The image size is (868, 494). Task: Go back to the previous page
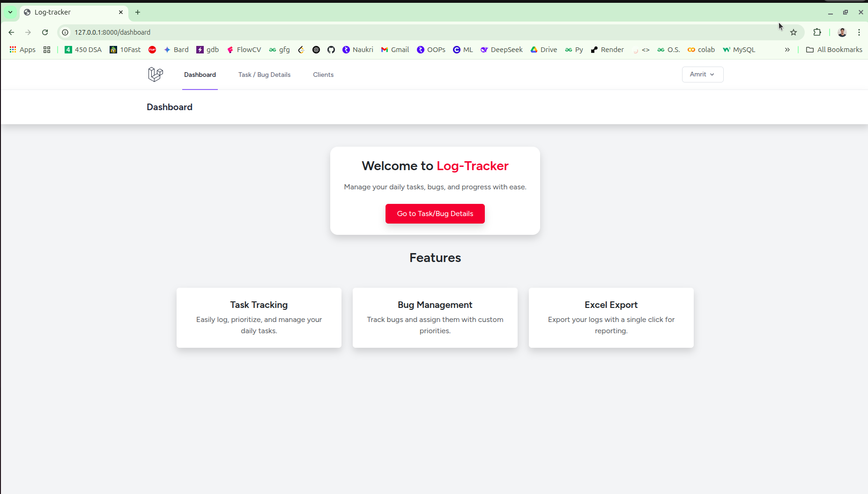11,32
